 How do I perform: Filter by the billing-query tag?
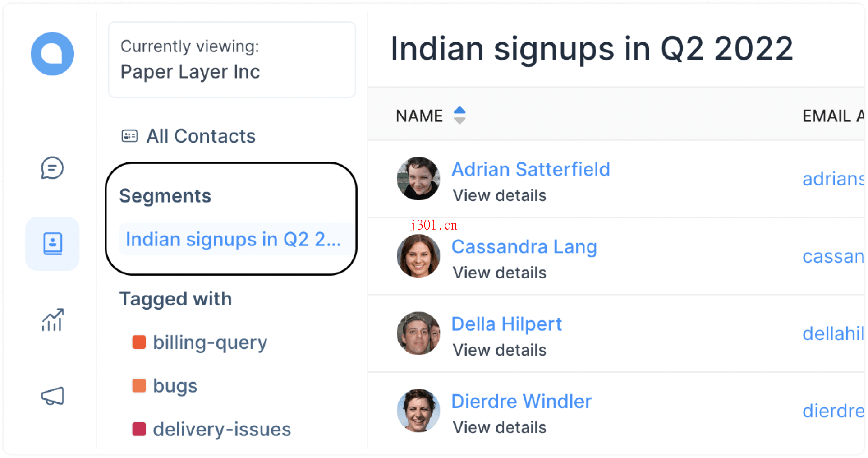pyautogui.click(x=200, y=342)
